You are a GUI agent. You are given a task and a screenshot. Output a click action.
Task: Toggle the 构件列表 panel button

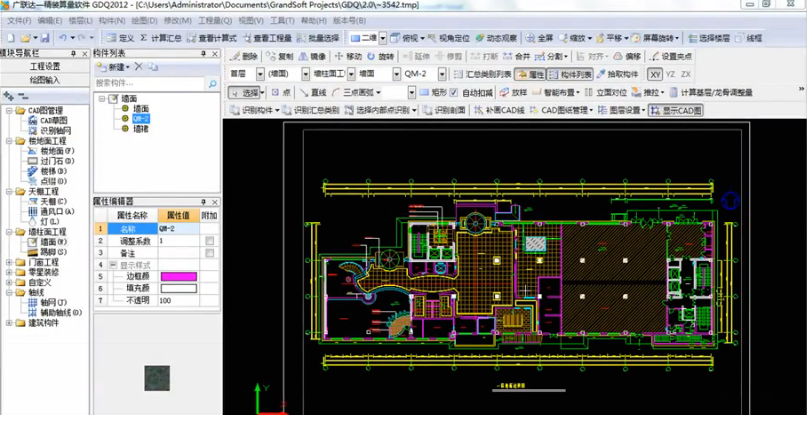click(570, 74)
